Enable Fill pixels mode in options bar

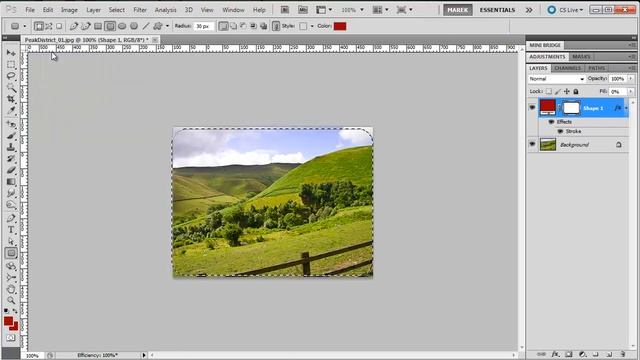click(59, 26)
